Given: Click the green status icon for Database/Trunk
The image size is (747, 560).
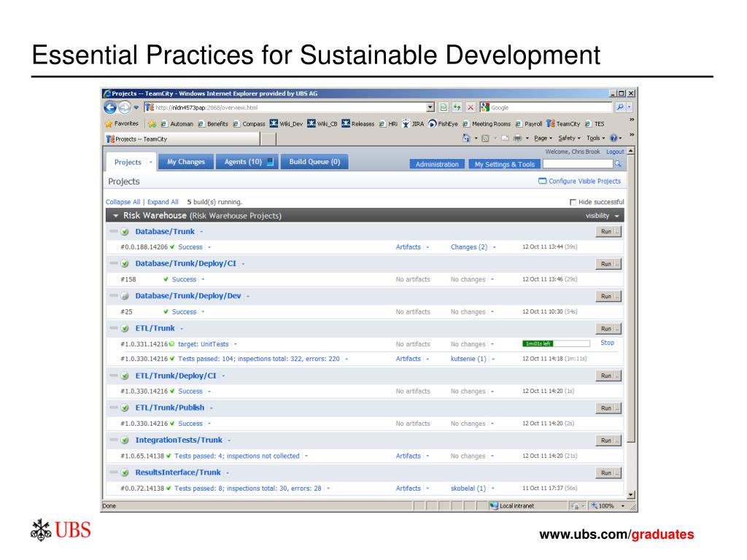Looking at the screenshot, I should 125,232.
